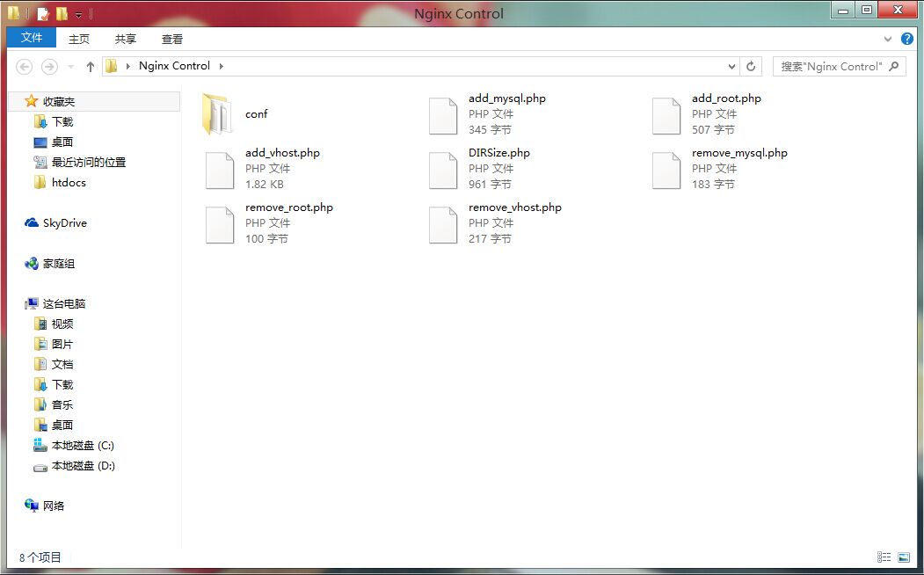This screenshot has height=575, width=924.
Task: Open 文档 under 这台电脑
Action: point(54,365)
